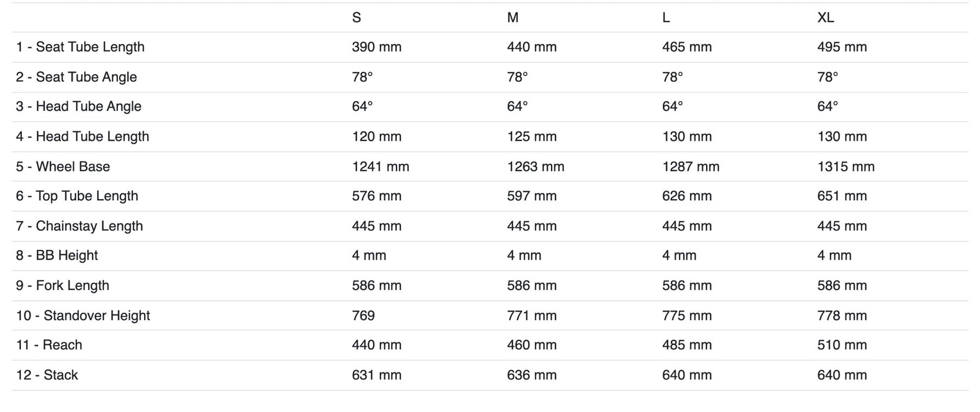Click the L size column header
This screenshot has width=980, height=412.
tap(666, 18)
